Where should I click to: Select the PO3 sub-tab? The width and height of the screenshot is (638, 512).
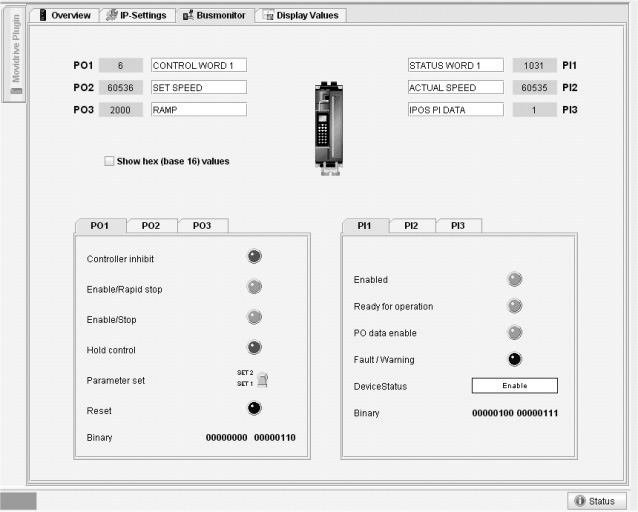[202, 225]
